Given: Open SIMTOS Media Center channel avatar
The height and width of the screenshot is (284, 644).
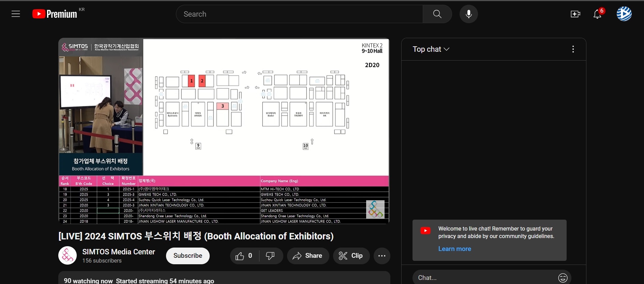Looking at the screenshot, I should 67,255.
